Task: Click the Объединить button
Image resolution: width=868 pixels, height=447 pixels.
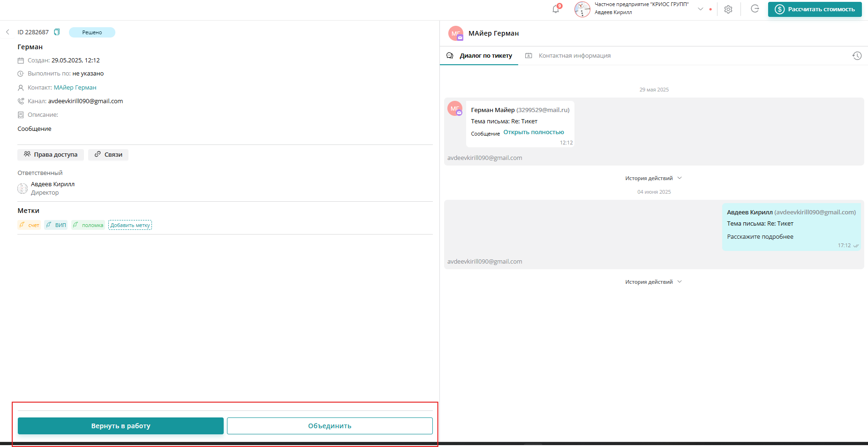Action: click(x=330, y=426)
